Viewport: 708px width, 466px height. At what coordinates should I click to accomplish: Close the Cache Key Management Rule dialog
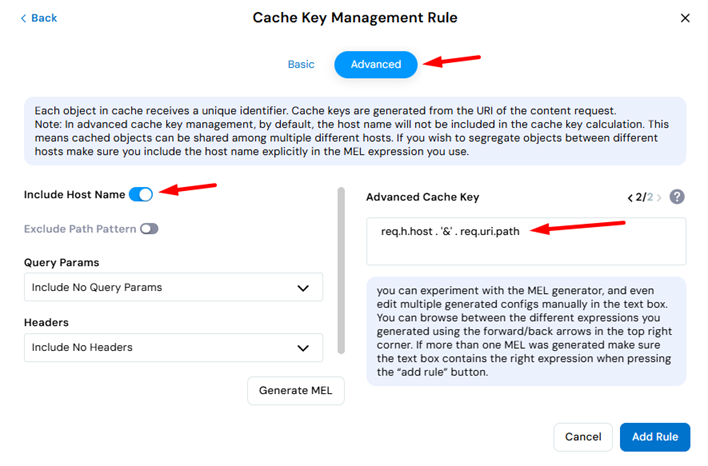(685, 18)
